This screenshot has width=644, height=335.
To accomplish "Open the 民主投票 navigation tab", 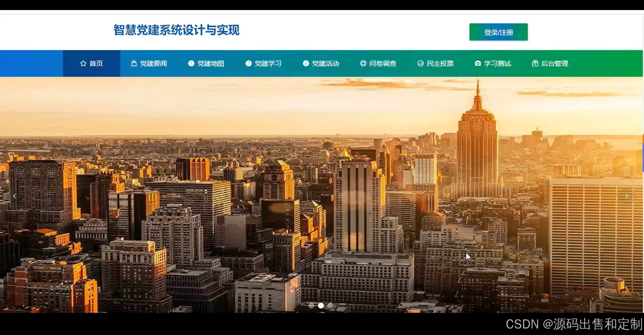I will click(x=440, y=63).
